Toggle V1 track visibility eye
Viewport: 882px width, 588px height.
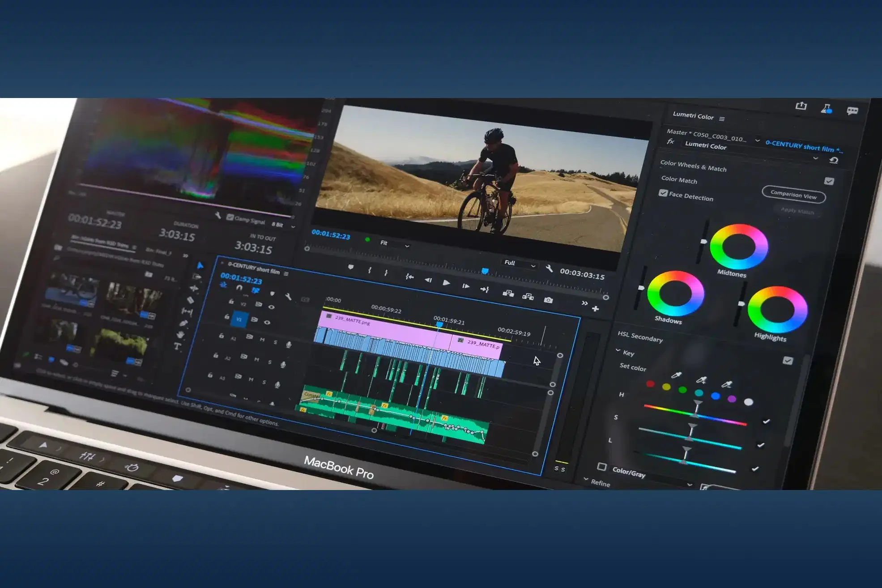point(267,322)
